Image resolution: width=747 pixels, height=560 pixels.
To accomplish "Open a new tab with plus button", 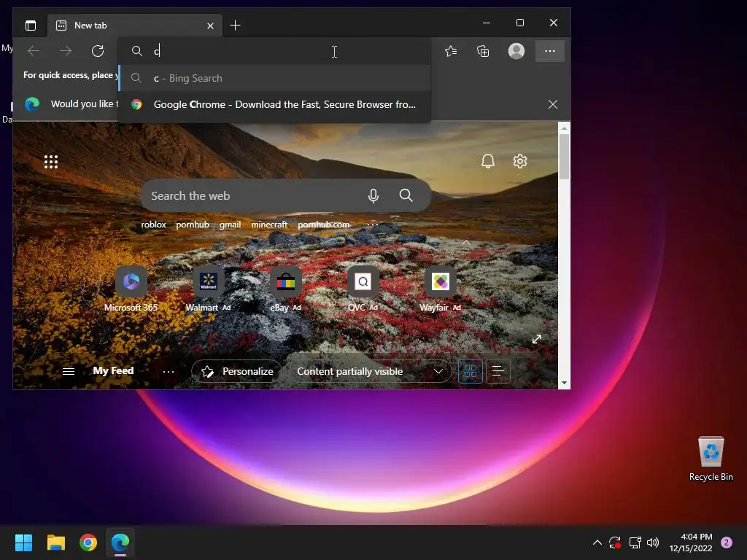I will pyautogui.click(x=235, y=26).
